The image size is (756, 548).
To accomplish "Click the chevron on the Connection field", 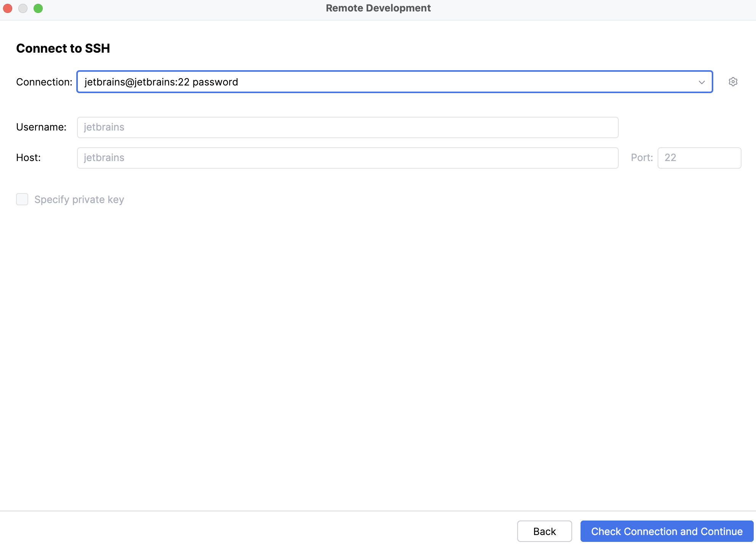I will coord(701,82).
